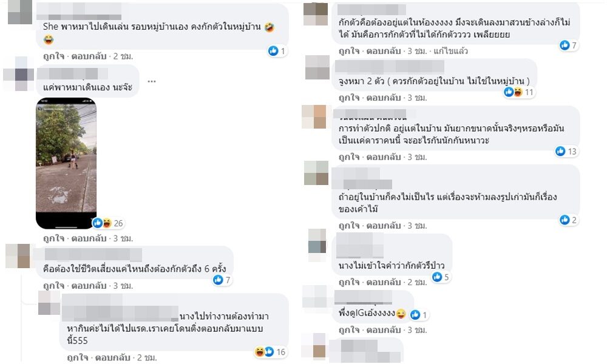Click แก้ไขแล้ว to view edit history
Screen dimensions: 607x364
(451, 51)
